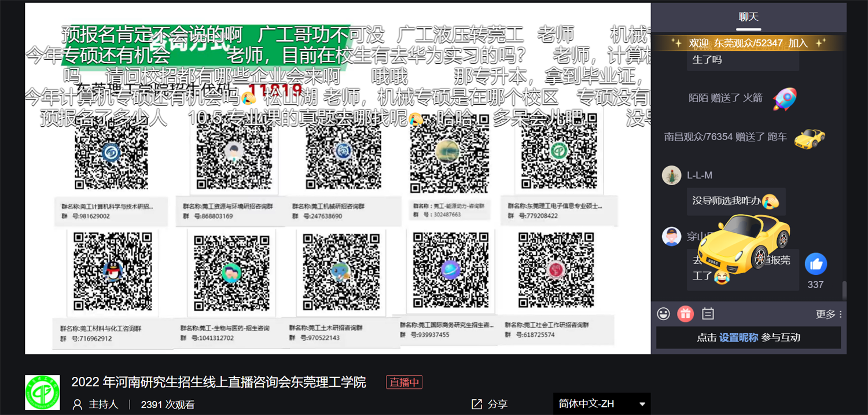Click the 南昌观众/76354 gift message

click(725, 137)
